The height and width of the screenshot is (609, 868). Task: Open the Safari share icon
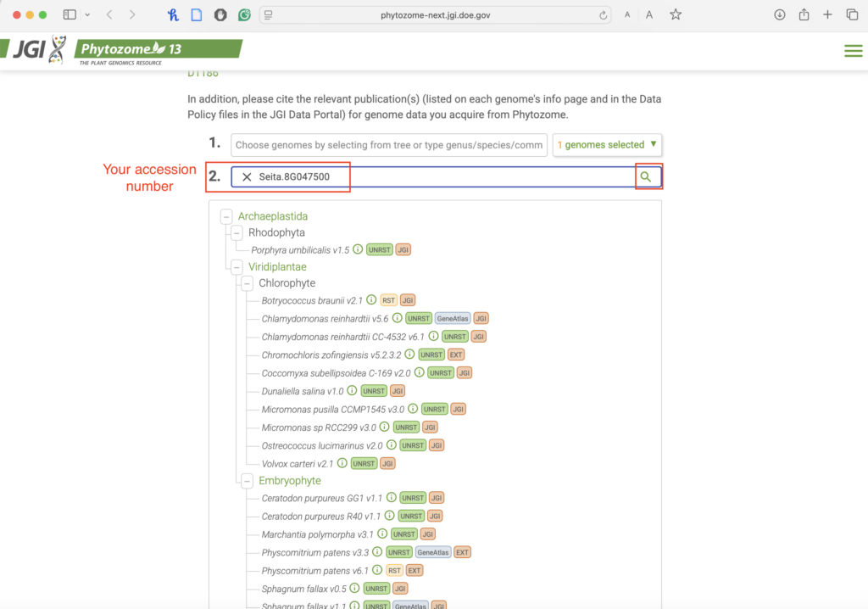(x=804, y=14)
